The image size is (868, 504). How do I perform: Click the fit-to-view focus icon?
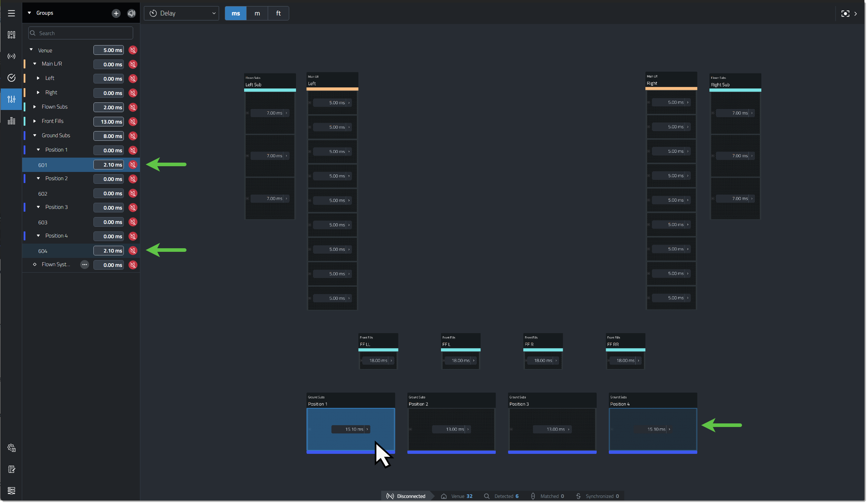(x=845, y=14)
